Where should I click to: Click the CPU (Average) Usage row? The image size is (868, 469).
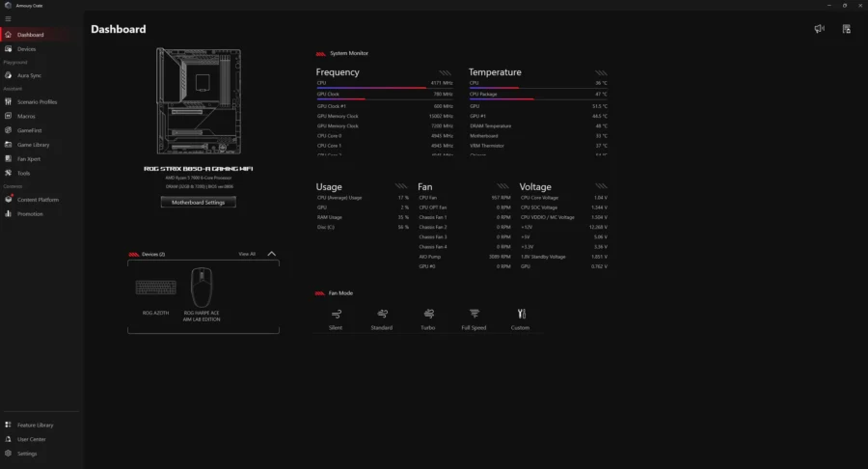click(x=363, y=198)
